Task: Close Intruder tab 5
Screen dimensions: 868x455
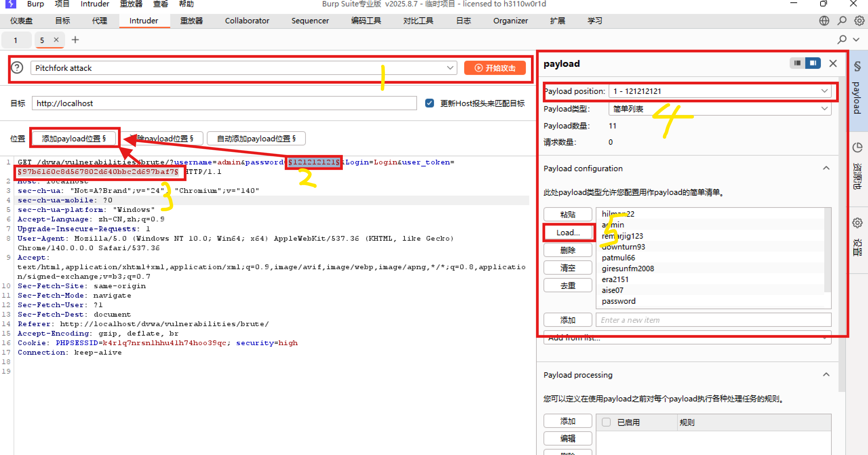Action: click(x=56, y=40)
